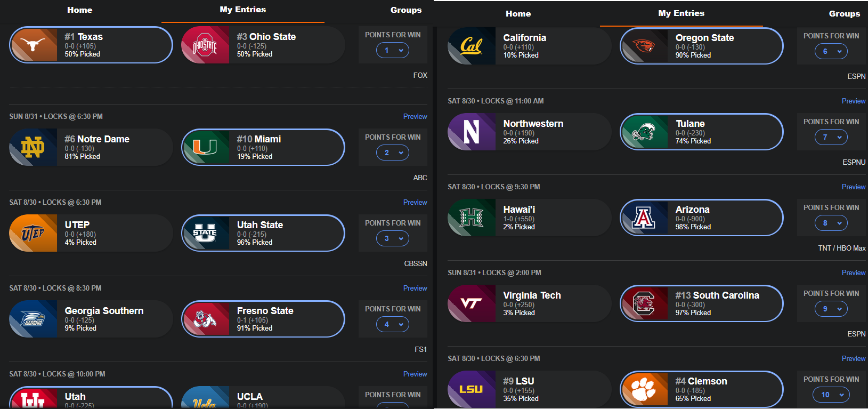Screen dimensions: 868x409
Task: Switch to the left Home tab
Action: point(80,10)
